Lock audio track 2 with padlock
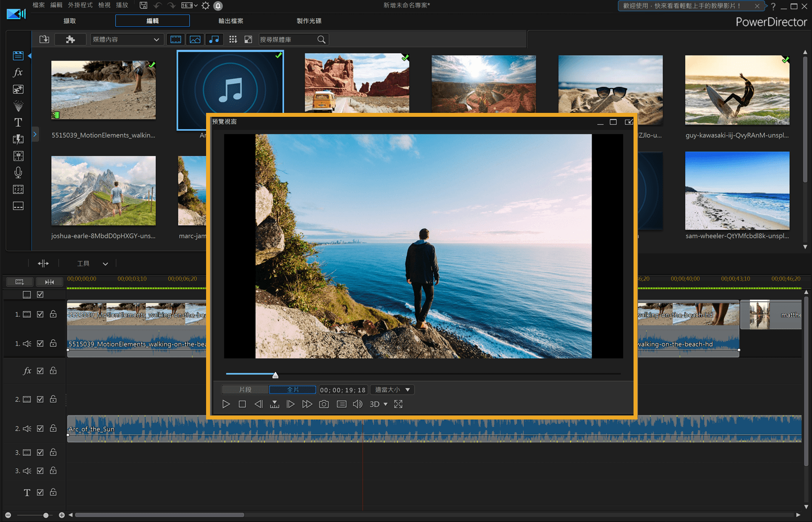Screen dimensions: 812x522 [53, 428]
